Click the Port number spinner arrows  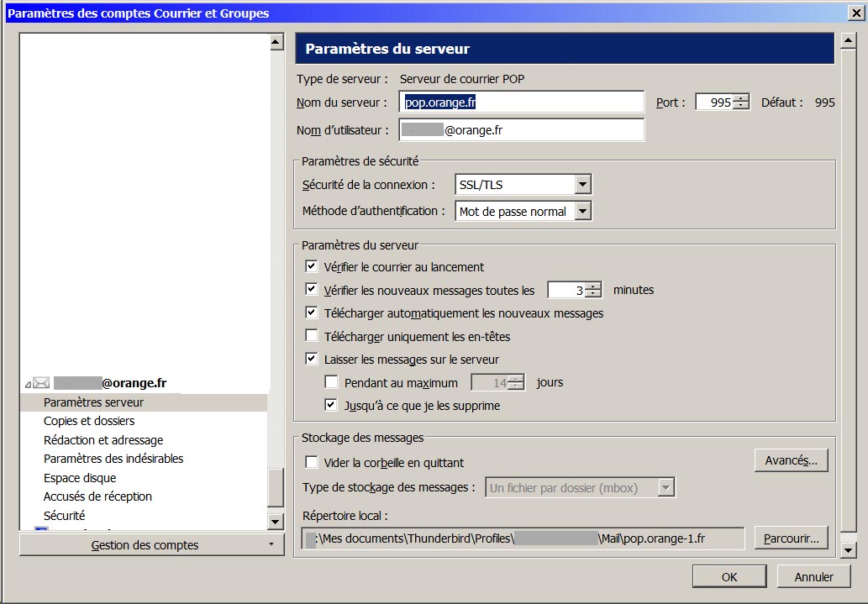[x=740, y=102]
